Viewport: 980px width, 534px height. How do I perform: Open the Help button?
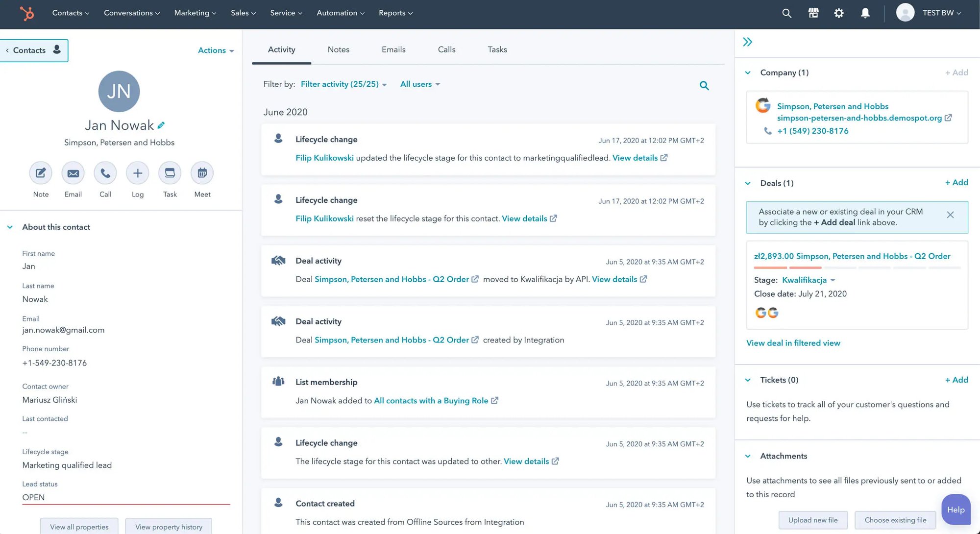[x=955, y=510]
